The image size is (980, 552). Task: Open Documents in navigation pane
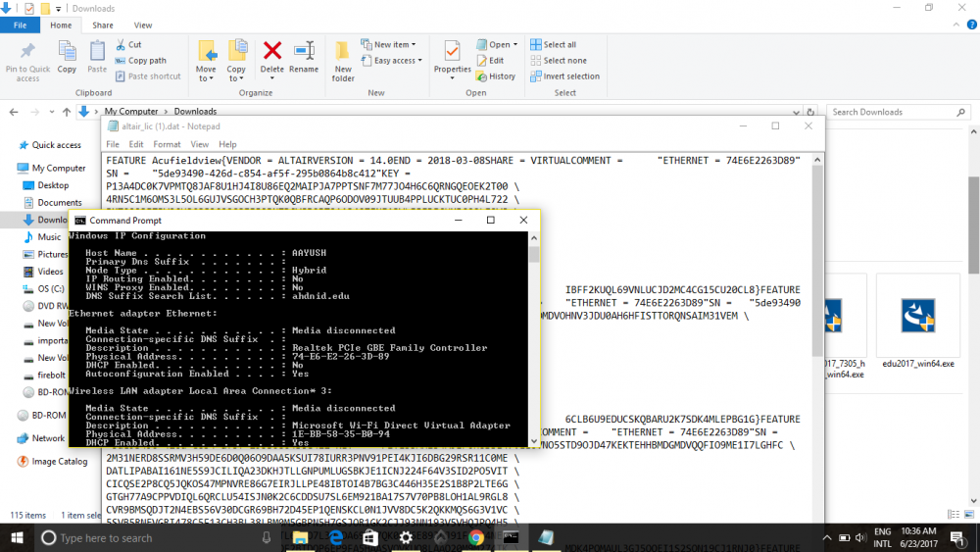click(53, 203)
